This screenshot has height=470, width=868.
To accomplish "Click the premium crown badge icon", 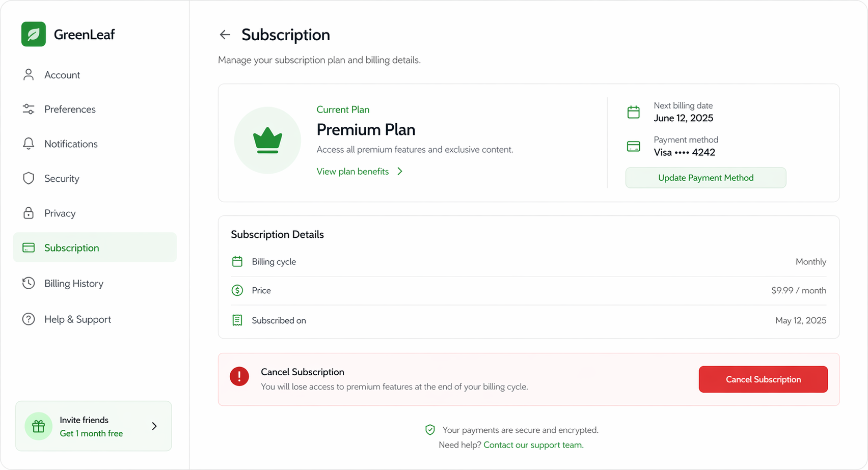I will pyautogui.click(x=267, y=140).
